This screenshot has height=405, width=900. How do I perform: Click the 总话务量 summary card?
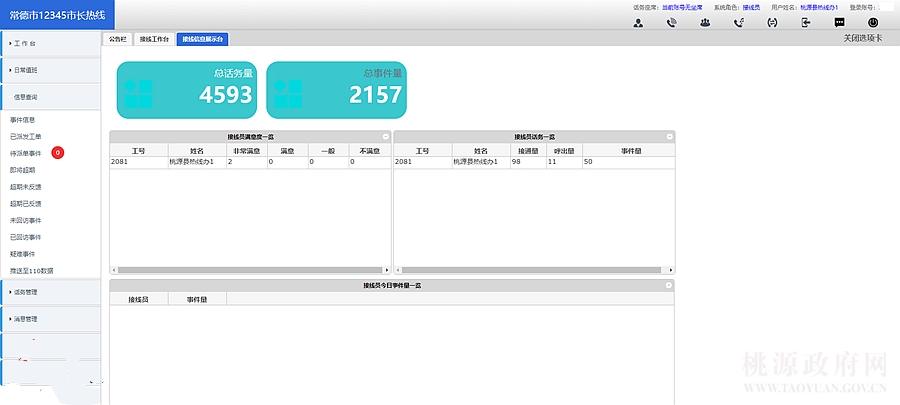187,90
